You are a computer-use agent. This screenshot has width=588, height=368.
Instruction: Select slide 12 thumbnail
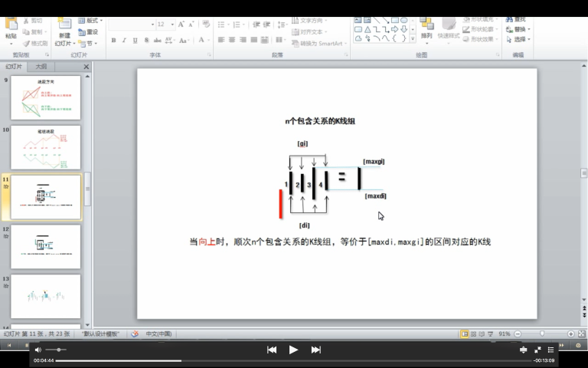click(x=45, y=246)
